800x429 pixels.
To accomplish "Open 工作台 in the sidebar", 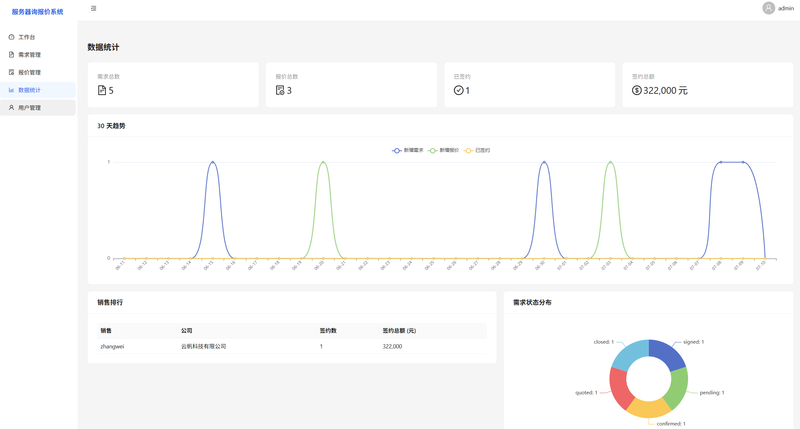I will click(x=38, y=37).
